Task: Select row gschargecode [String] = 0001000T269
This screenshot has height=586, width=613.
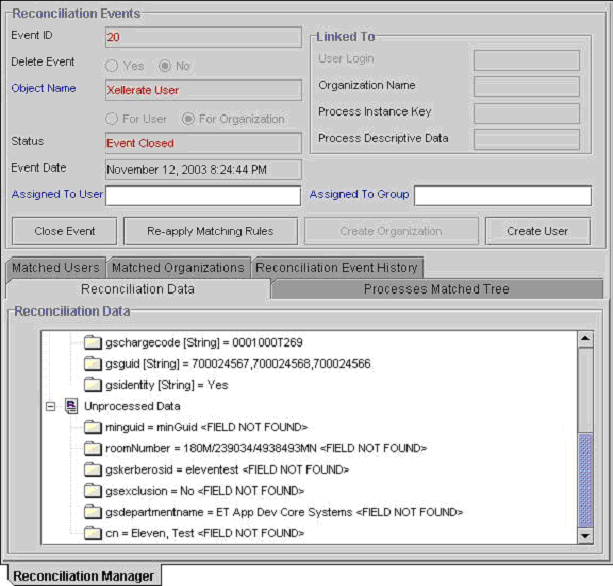Action: click(x=204, y=342)
